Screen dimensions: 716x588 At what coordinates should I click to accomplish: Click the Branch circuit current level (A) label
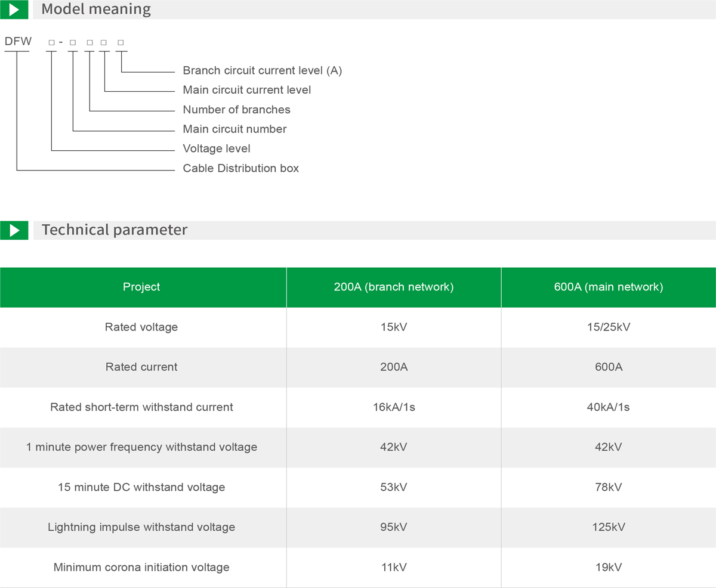pyautogui.click(x=263, y=70)
